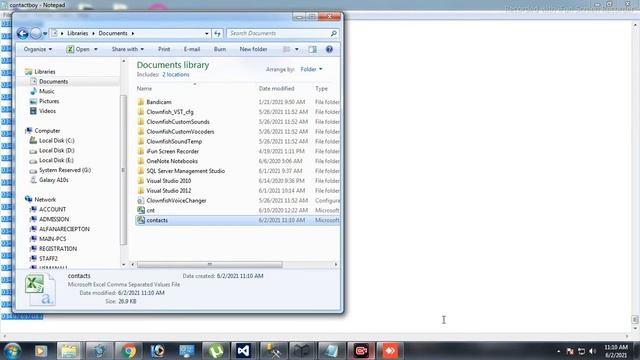Select Documents in the Libraries tree
The height and width of the screenshot is (360, 640).
coord(53,82)
